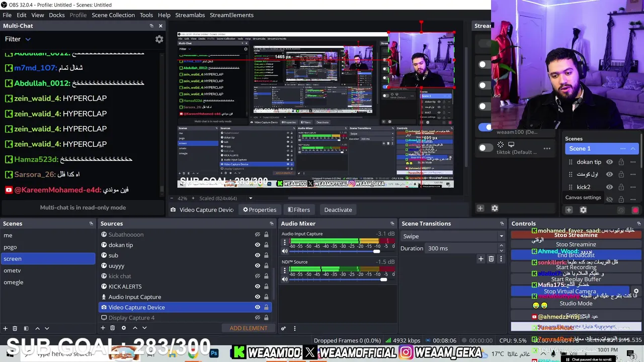Open the Photoshop icon in the taskbar
Screen dimensions: 644x362
click(214, 353)
